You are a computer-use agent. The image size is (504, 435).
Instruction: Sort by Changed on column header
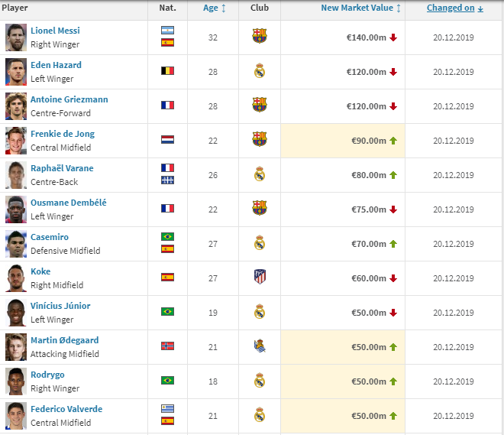455,8
